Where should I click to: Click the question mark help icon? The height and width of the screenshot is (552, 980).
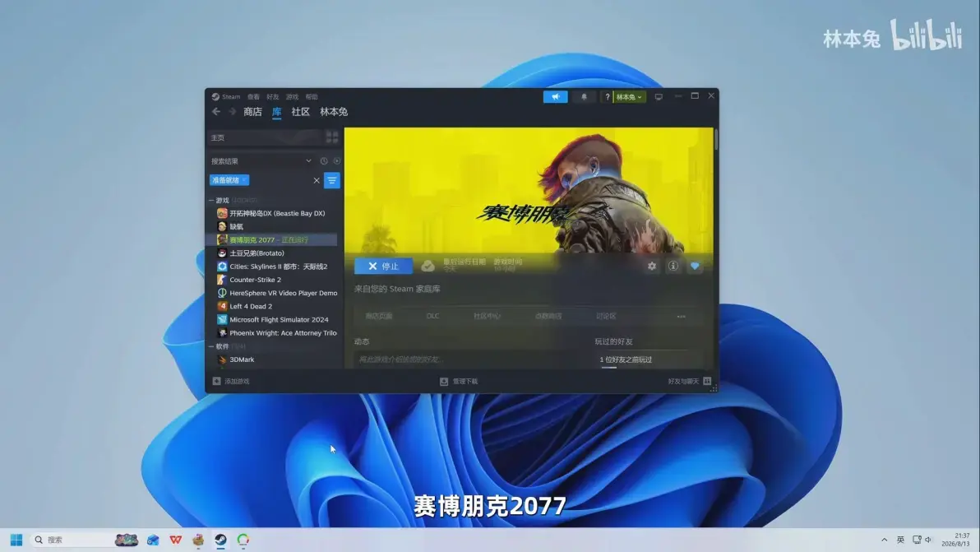pyautogui.click(x=607, y=97)
